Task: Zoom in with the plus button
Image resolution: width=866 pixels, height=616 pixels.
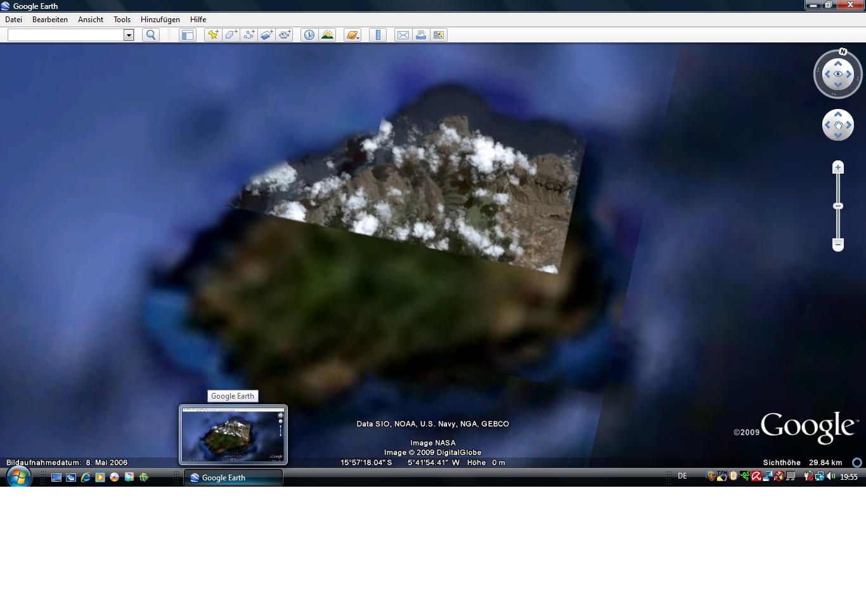Action: click(x=838, y=167)
